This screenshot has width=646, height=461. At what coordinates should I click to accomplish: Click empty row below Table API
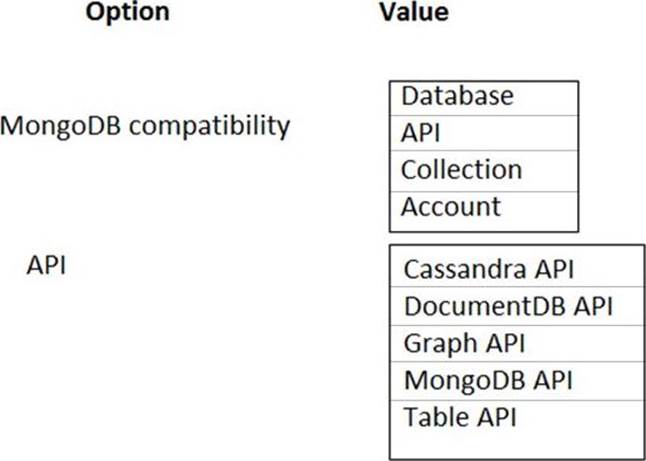[516, 445]
